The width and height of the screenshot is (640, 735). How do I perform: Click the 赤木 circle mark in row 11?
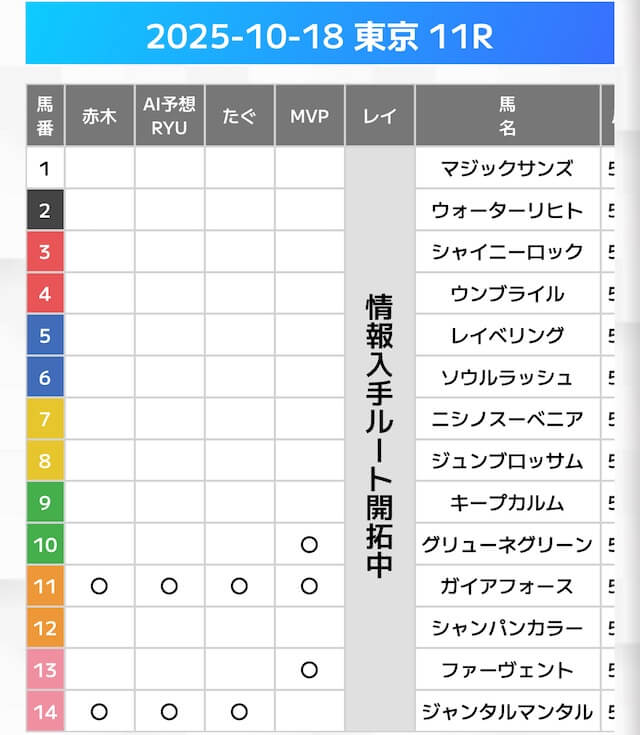click(x=99, y=587)
